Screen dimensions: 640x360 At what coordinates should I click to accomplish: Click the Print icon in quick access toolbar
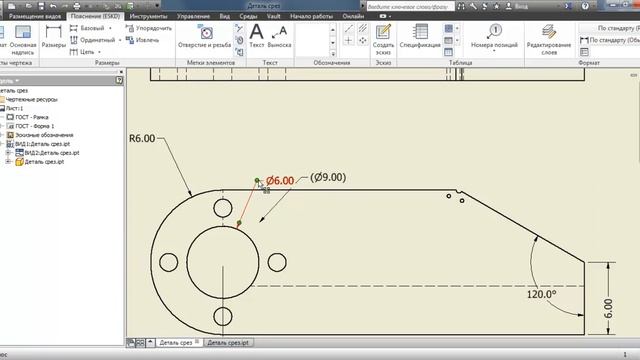[77, 6]
